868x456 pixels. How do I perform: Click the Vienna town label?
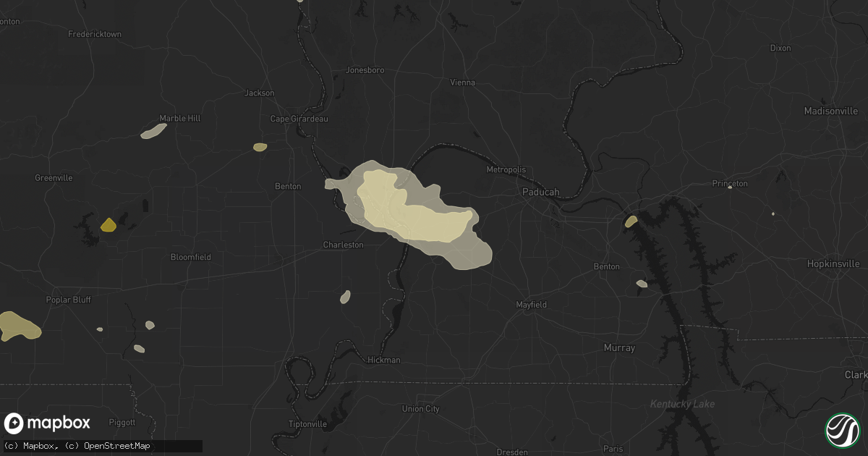463,83
